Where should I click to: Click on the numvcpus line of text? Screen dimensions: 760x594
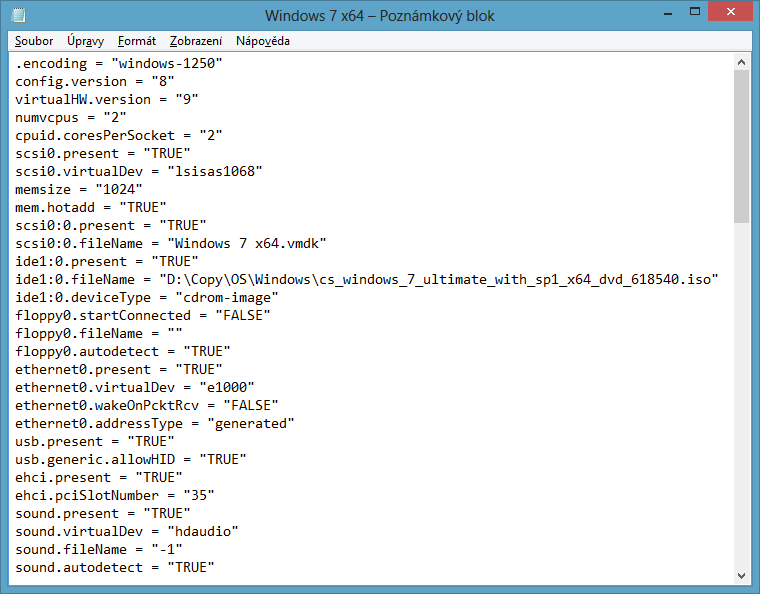(x=70, y=117)
